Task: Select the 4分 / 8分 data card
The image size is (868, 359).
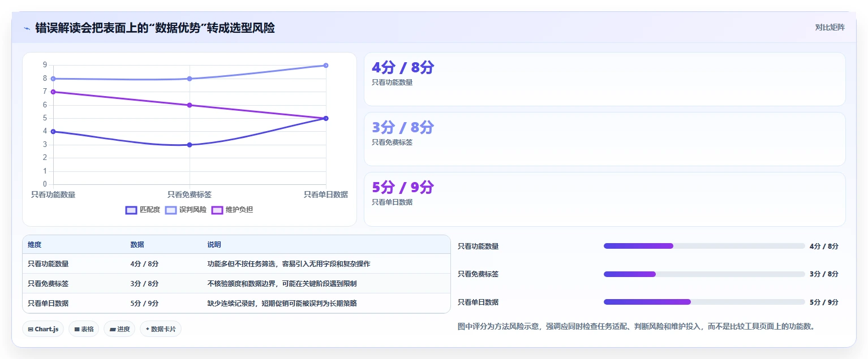Action: coord(604,79)
